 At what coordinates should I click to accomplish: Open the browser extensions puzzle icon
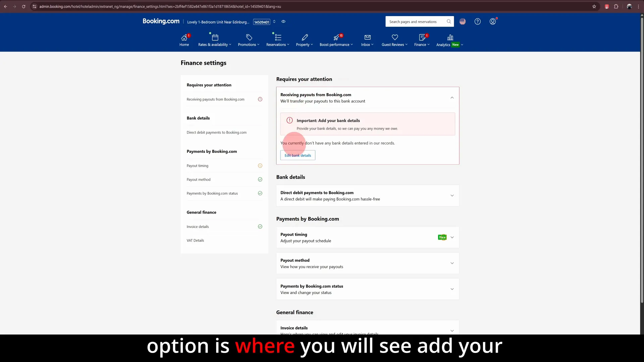(x=616, y=6)
